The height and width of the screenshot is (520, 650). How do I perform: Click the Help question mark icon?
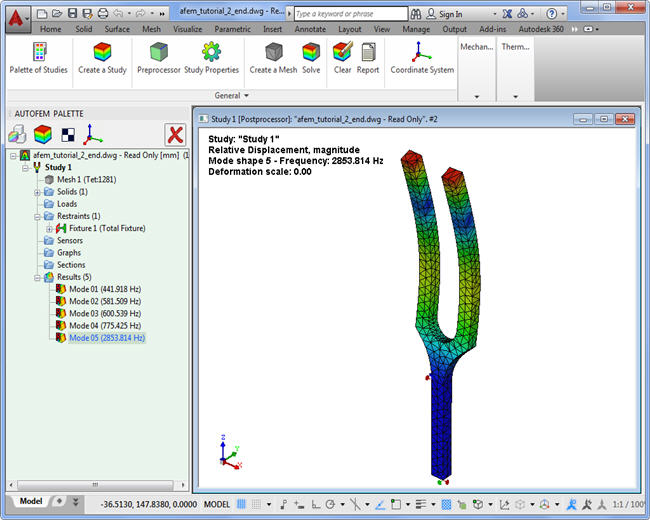(551, 14)
